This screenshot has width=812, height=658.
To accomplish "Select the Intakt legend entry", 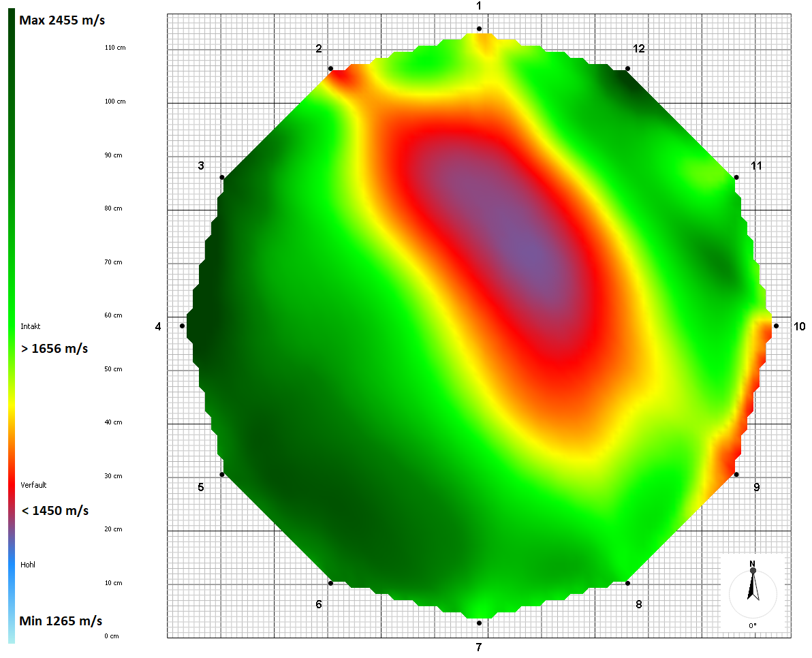I will coord(30,326).
